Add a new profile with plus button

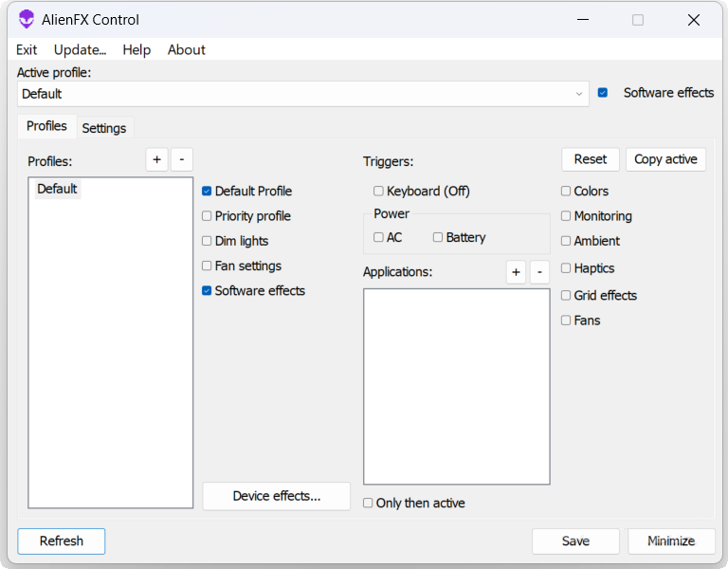point(157,159)
